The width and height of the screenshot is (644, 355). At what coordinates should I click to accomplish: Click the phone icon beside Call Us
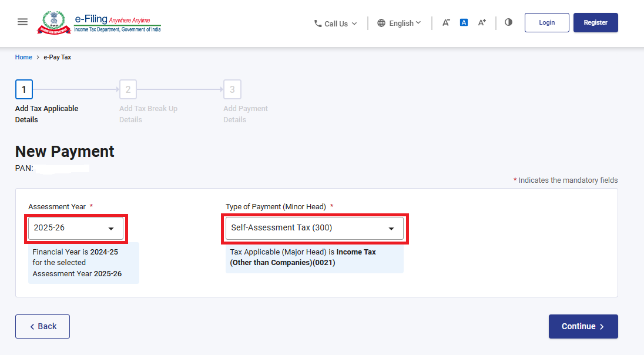318,24
